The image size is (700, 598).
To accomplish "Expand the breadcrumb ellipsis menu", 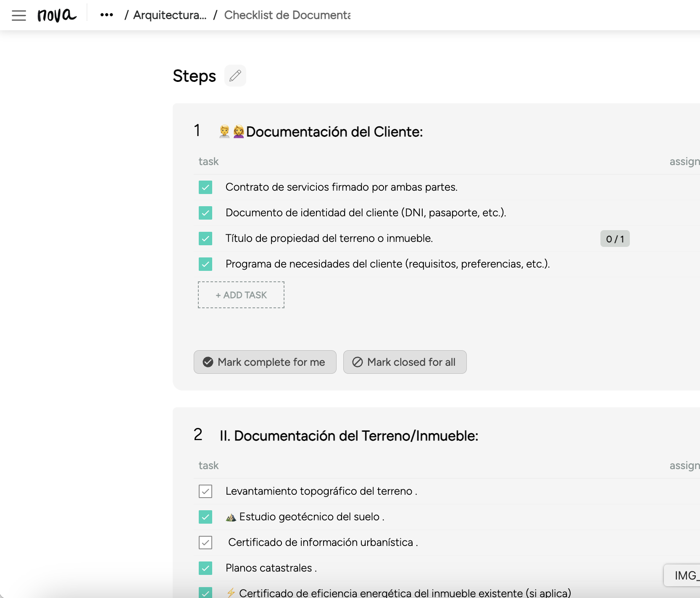I will click(107, 15).
